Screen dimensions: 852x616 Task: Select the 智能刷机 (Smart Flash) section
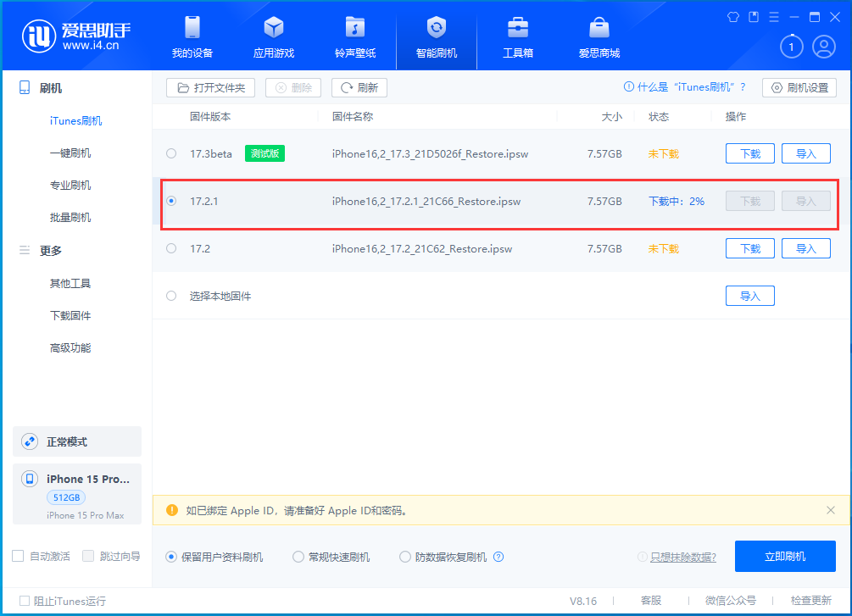coord(436,36)
